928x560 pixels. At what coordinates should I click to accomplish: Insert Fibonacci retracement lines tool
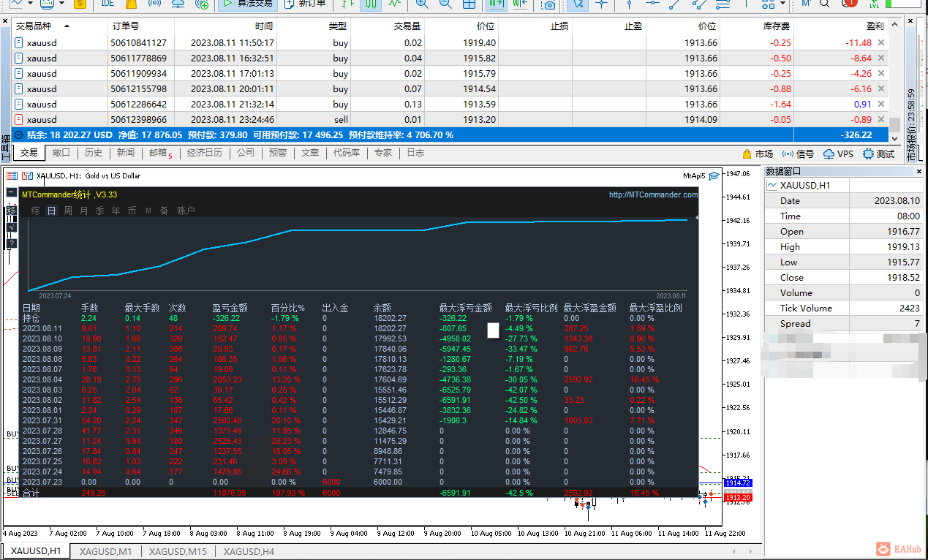723,4
